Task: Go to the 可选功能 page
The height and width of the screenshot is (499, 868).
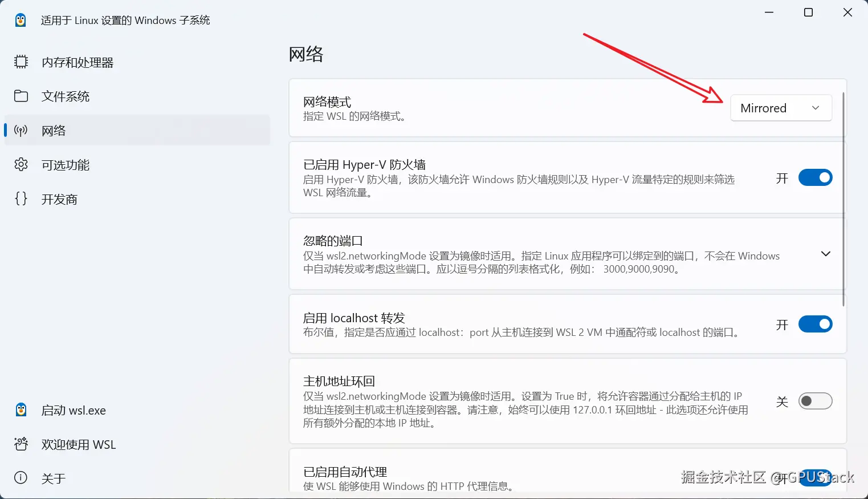Action: click(137, 165)
